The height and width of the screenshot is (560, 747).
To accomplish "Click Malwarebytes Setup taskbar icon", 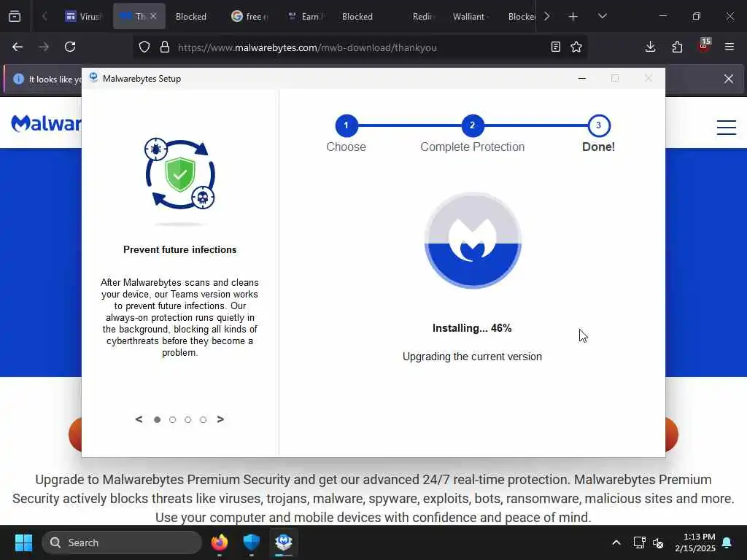I will 284,542.
